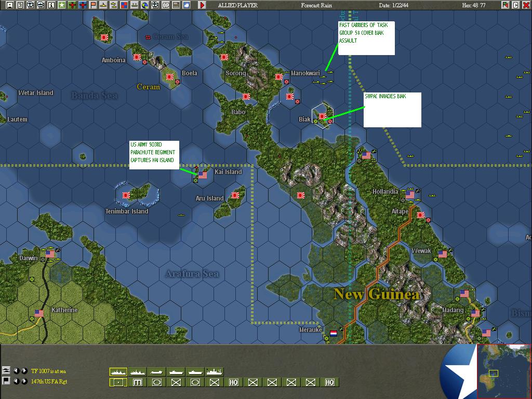Click the red plane on green background icon
This screenshot has height=399, width=532.
(x=72, y=5)
